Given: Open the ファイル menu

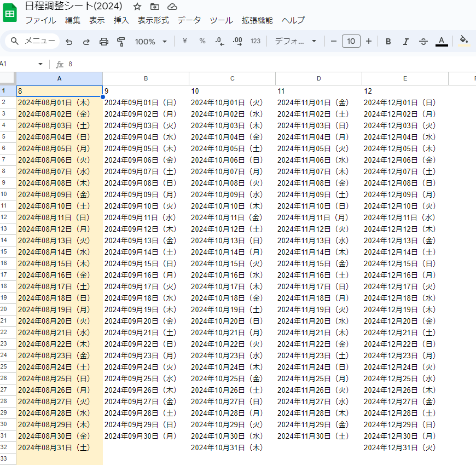Looking at the screenshot, I should [x=40, y=20].
